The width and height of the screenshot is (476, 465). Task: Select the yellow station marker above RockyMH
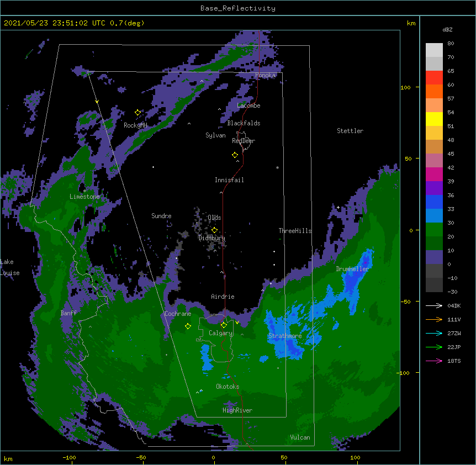pyautogui.click(x=138, y=113)
